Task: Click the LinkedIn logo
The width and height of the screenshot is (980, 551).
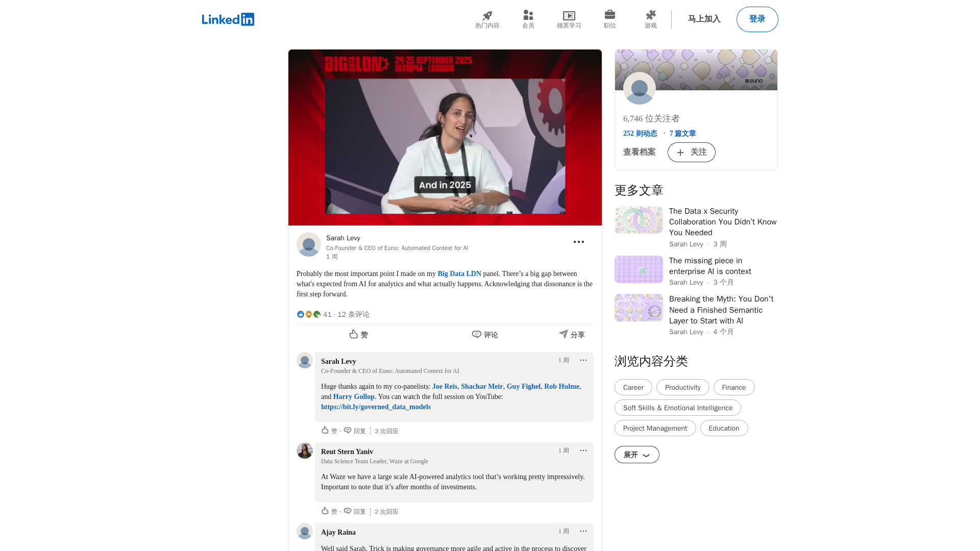Action: tap(228, 19)
